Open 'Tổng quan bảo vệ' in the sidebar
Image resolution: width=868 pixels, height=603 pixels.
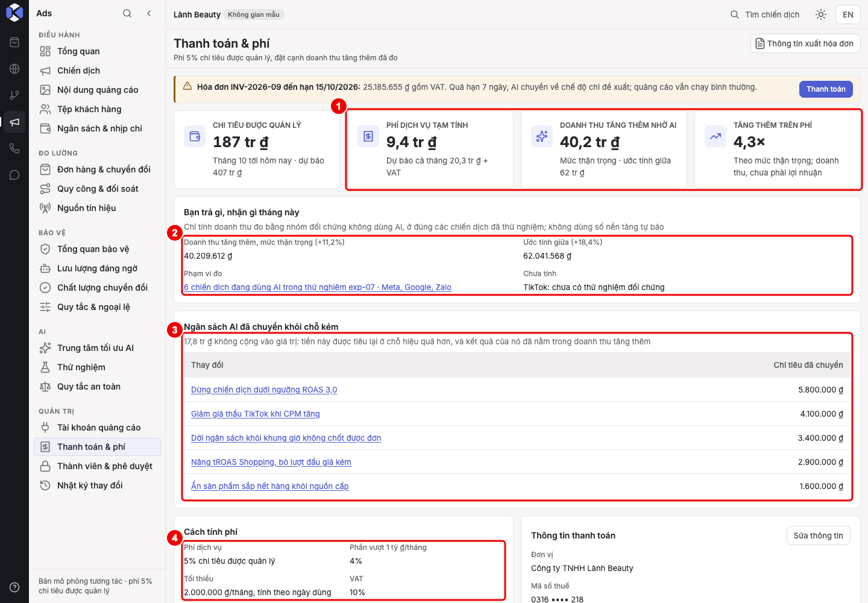(97, 249)
